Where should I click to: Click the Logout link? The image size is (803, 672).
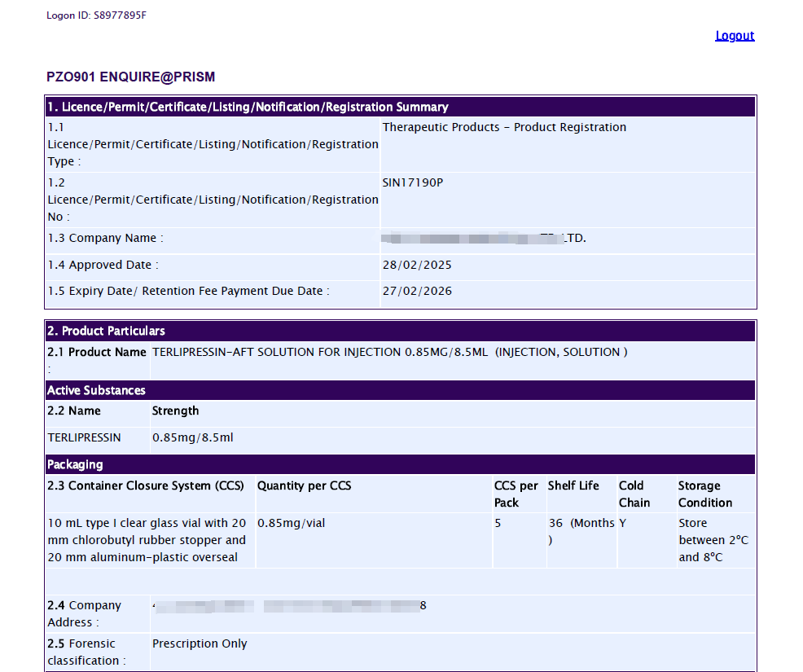(735, 36)
